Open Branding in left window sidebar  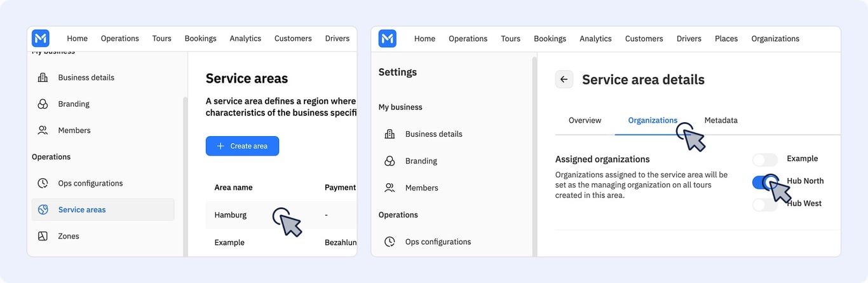(74, 104)
